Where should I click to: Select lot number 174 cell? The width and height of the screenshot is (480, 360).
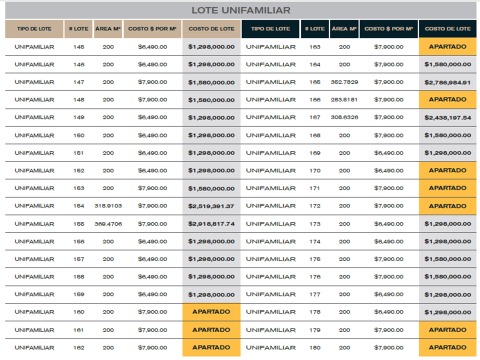pyautogui.click(x=315, y=242)
